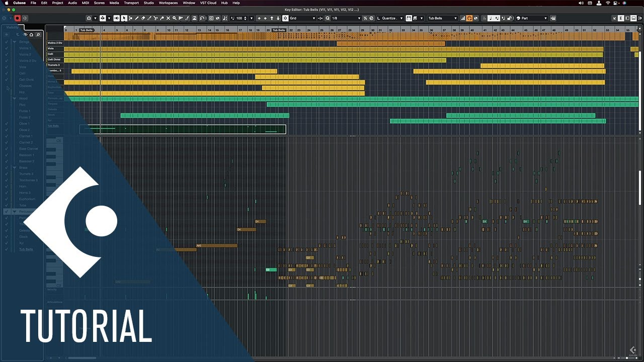Screen dimensions: 644x362
Task: Click the eye icon in Visibility panel
Action: click(x=25, y=35)
